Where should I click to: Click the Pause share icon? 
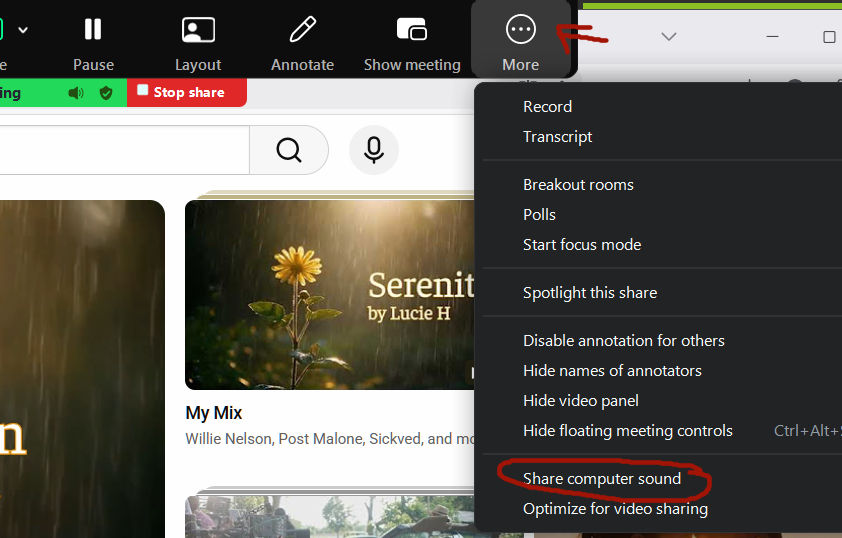pyautogui.click(x=93, y=30)
